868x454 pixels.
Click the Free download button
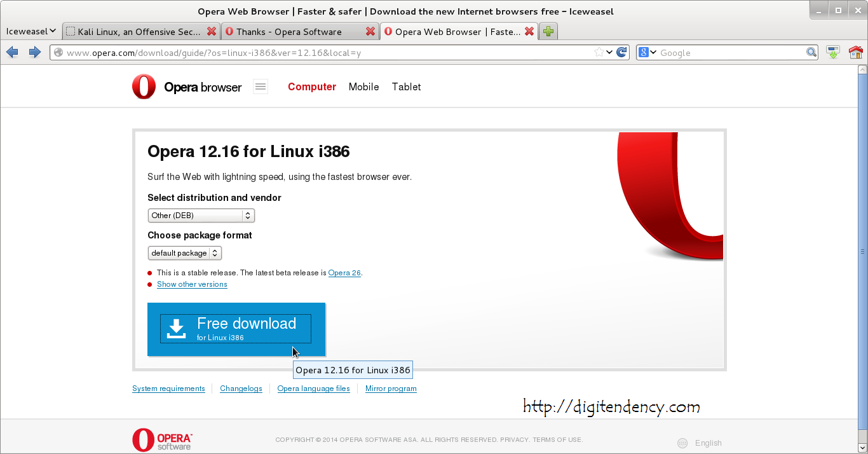(x=236, y=329)
